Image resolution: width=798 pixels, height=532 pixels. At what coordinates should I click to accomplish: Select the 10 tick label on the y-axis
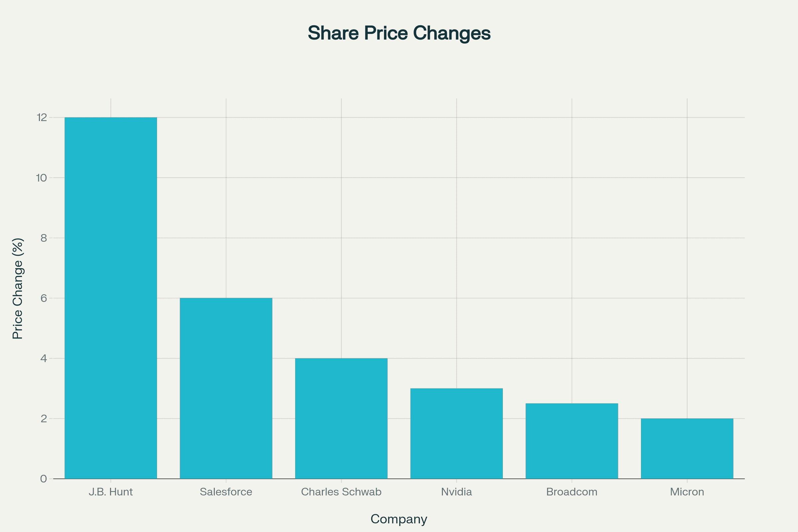point(42,178)
